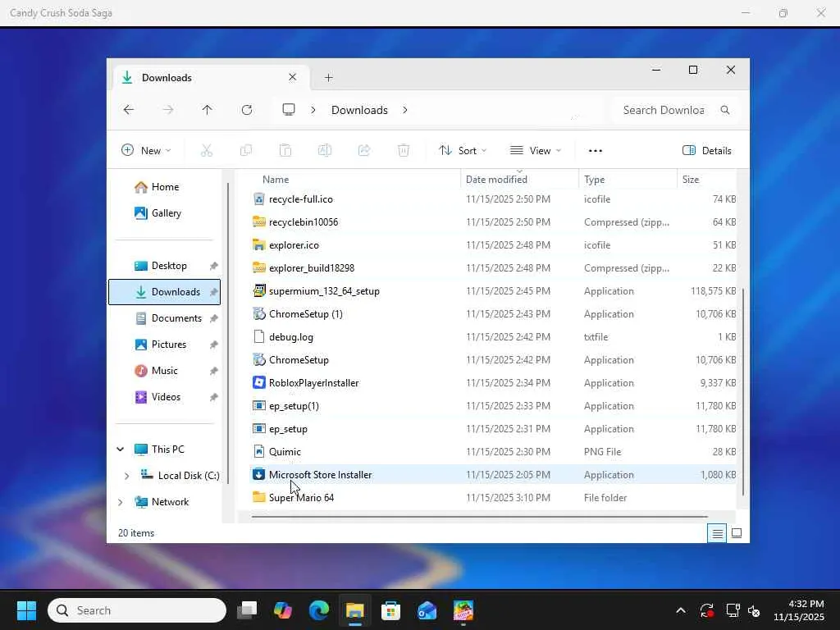
Task: Click the This PC monitor icon in address bar
Action: pyautogui.click(x=289, y=110)
